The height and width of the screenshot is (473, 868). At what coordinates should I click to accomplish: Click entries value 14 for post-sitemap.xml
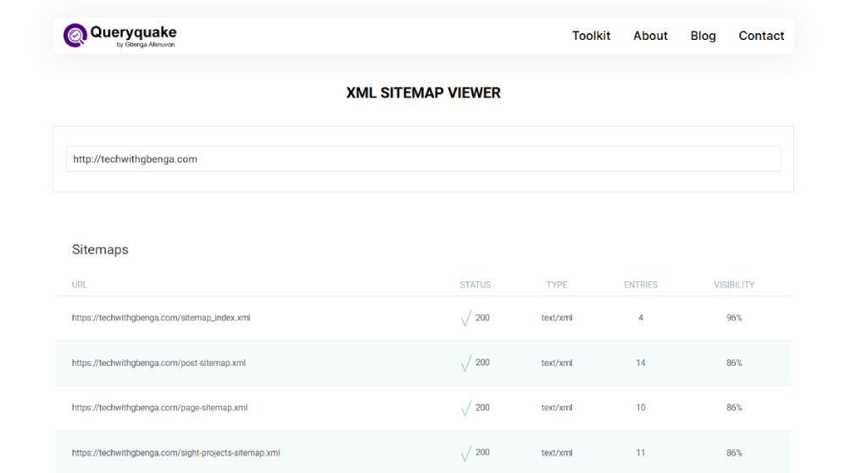pyautogui.click(x=641, y=363)
